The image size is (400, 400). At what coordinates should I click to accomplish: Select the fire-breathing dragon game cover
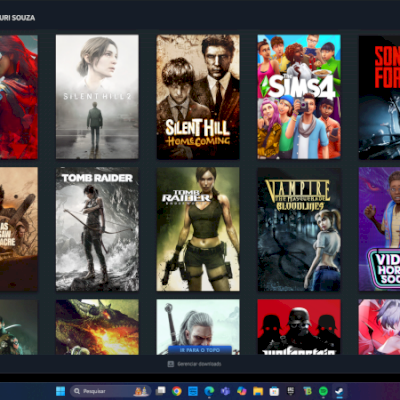97,327
